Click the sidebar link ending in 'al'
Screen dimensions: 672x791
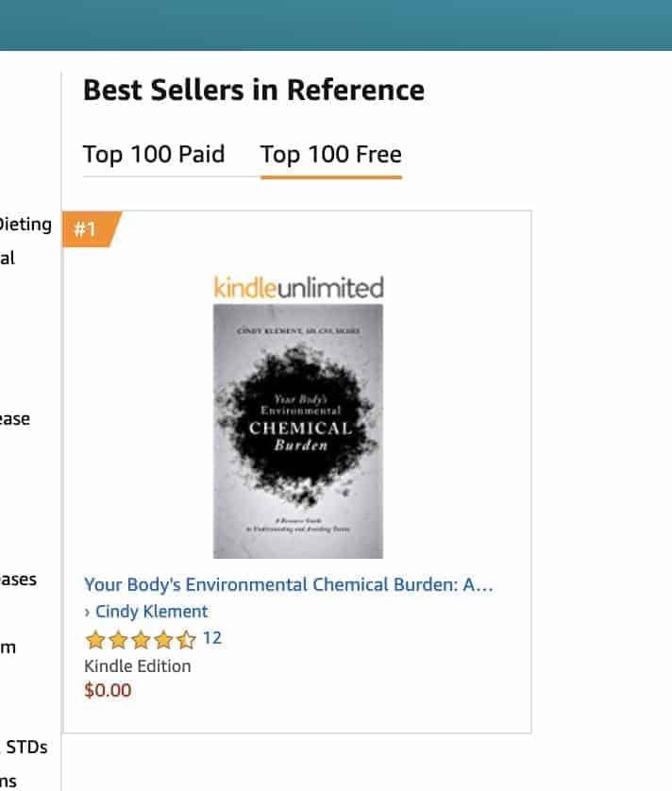tap(8, 258)
